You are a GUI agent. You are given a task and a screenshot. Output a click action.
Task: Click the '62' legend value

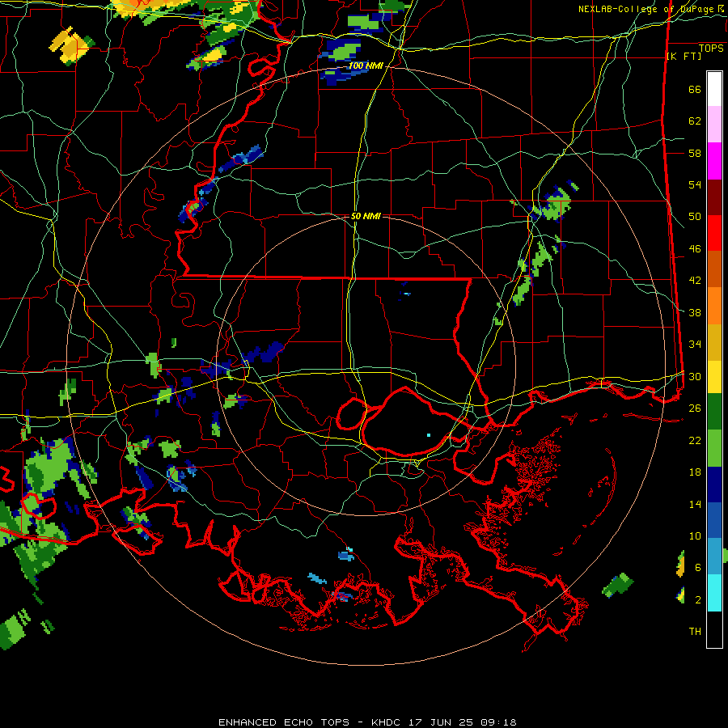(x=695, y=121)
